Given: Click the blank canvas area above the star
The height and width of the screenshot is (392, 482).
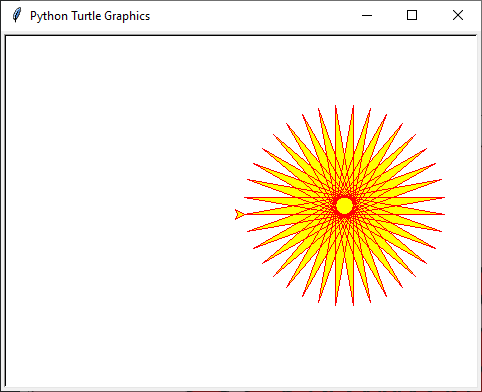Looking at the screenshot, I should coord(344,70).
